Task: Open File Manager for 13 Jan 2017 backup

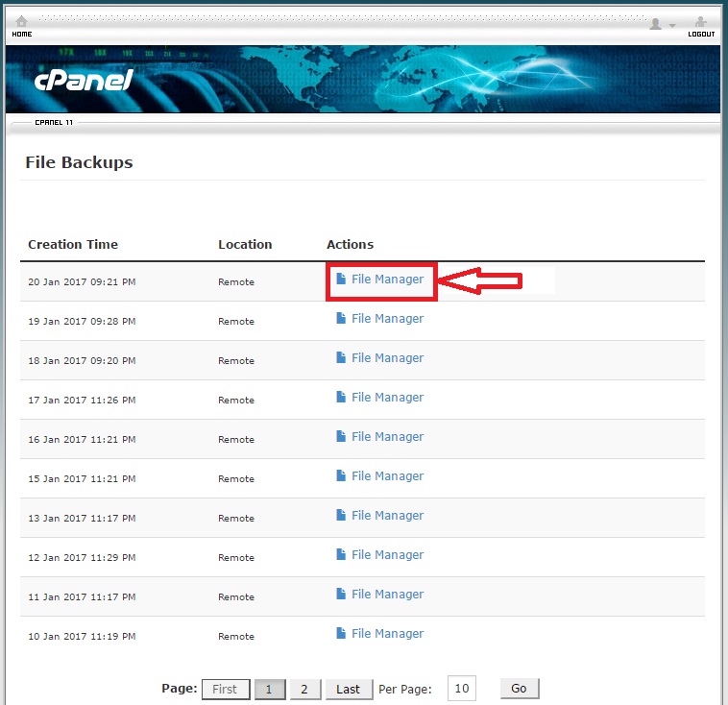Action: [x=379, y=516]
